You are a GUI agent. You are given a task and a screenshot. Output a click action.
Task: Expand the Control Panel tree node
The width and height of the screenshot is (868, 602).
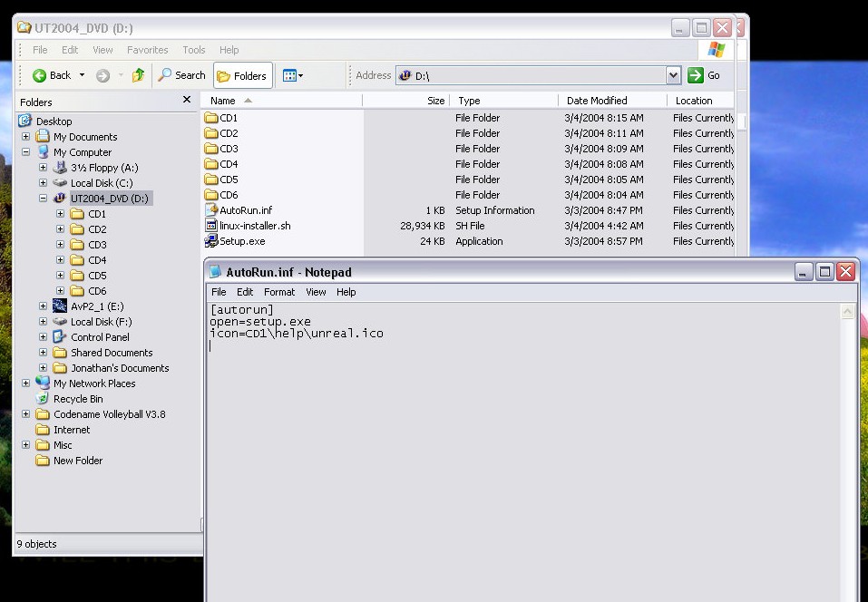tap(44, 337)
